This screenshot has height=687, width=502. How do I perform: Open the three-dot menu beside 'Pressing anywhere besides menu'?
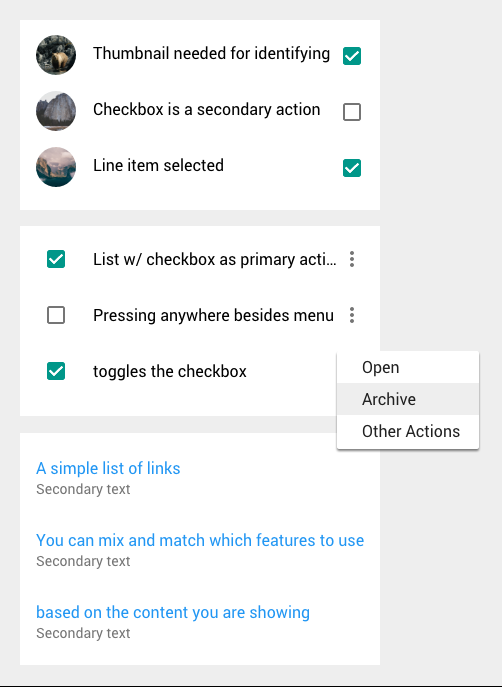(352, 315)
